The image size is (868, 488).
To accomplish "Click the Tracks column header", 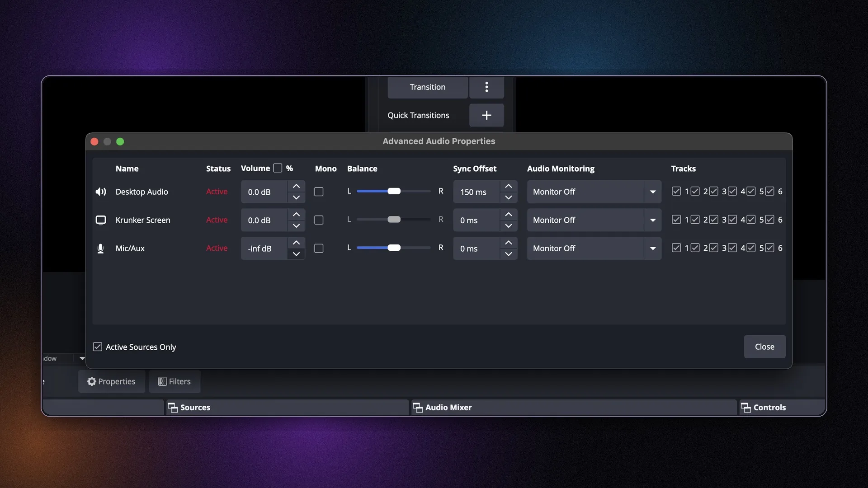I will tap(683, 169).
